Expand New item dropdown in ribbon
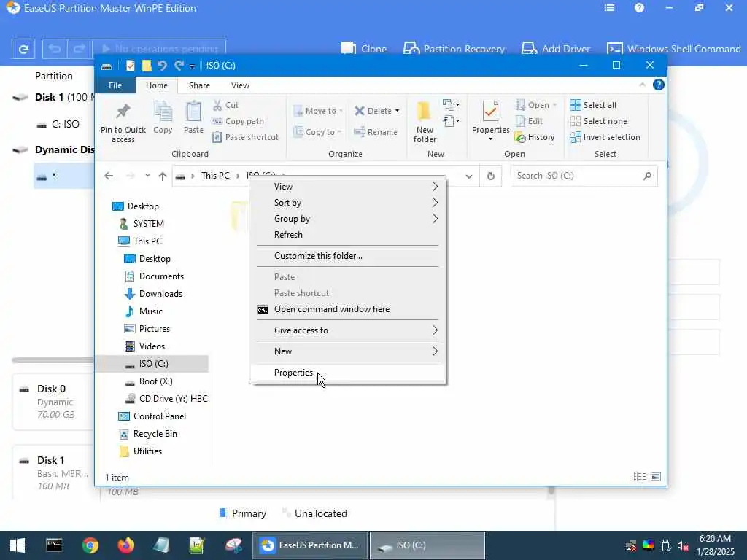This screenshot has width=747, height=560. click(x=451, y=104)
